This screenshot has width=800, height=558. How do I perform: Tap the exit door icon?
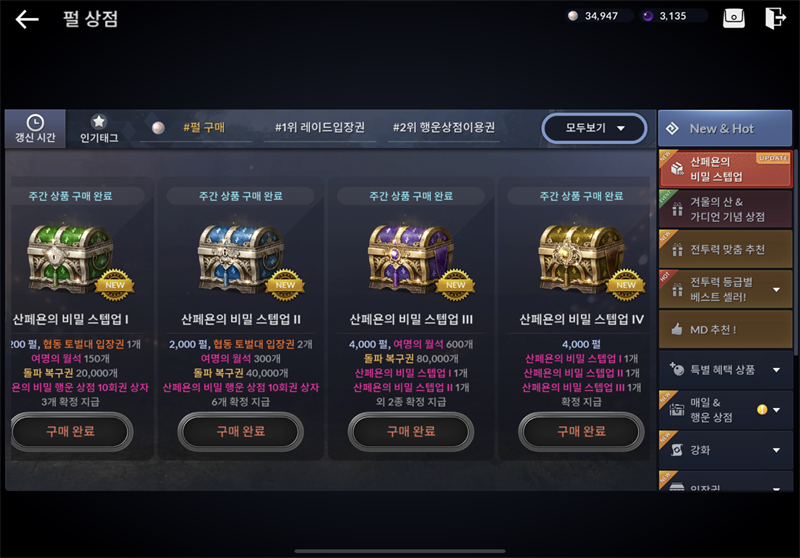click(775, 18)
